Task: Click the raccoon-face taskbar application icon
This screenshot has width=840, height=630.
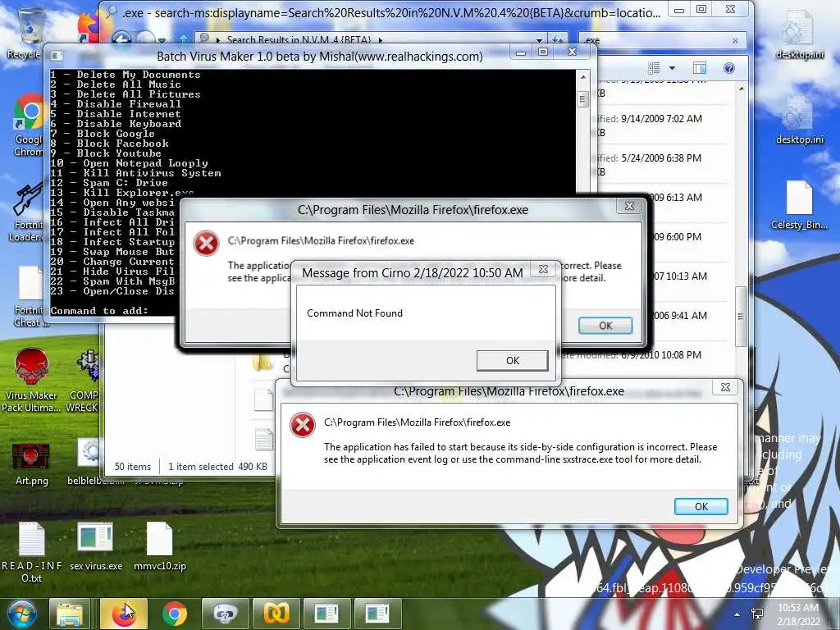Action: [x=225, y=614]
